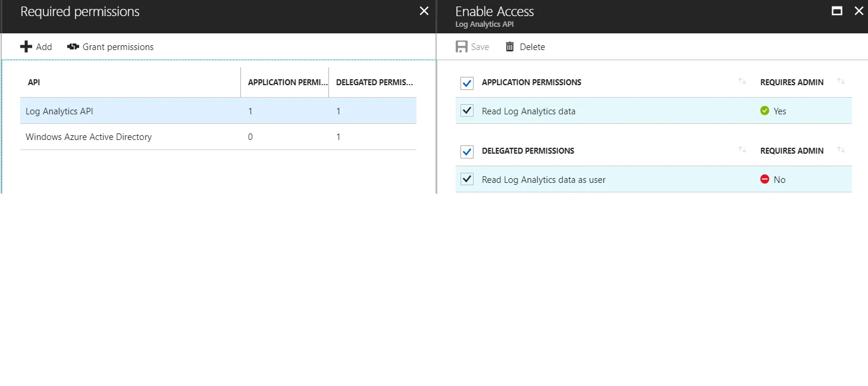Sort by Delegated Permissions column arrows
Image resolution: width=868 pixels, height=386 pixels.
pyautogui.click(x=742, y=150)
